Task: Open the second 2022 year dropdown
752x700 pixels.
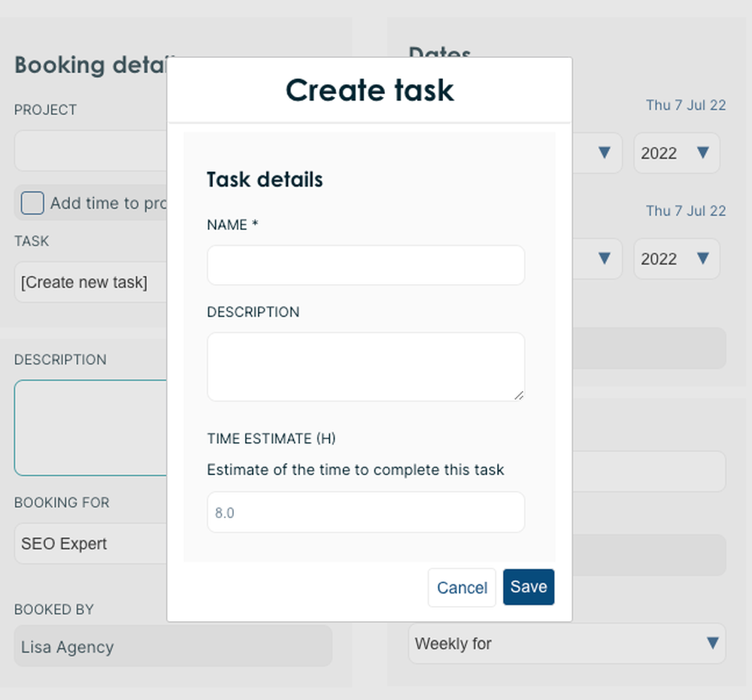Action: click(x=676, y=259)
